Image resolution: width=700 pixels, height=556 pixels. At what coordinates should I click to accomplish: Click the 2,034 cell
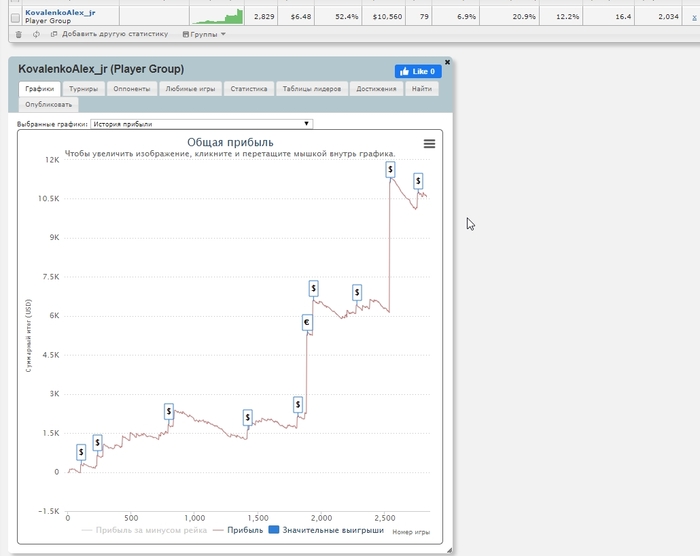[659, 17]
